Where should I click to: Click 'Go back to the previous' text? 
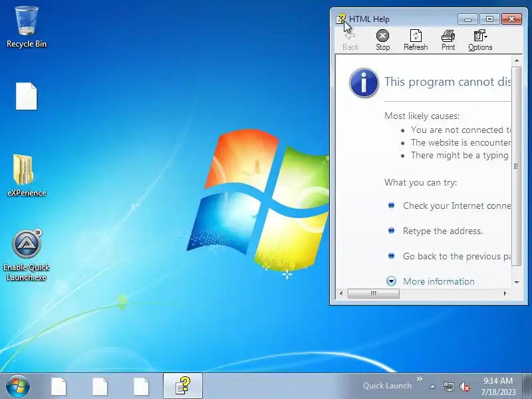tap(457, 256)
